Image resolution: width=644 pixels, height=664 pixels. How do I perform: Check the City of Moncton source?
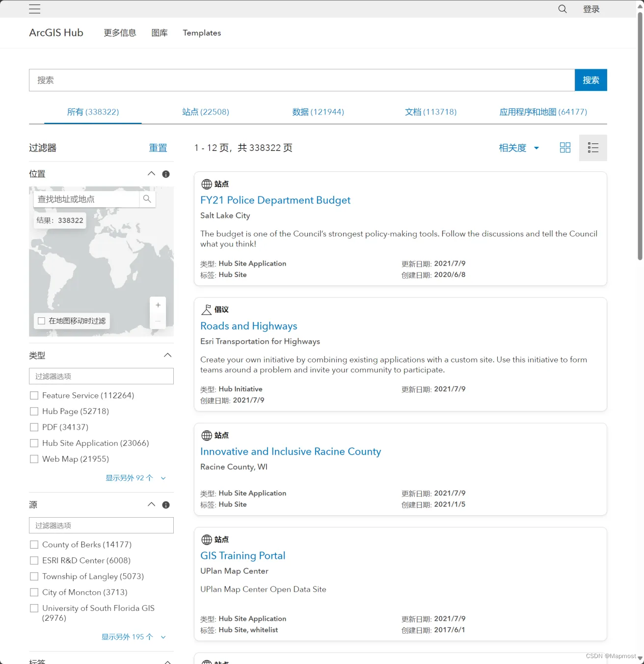point(34,592)
